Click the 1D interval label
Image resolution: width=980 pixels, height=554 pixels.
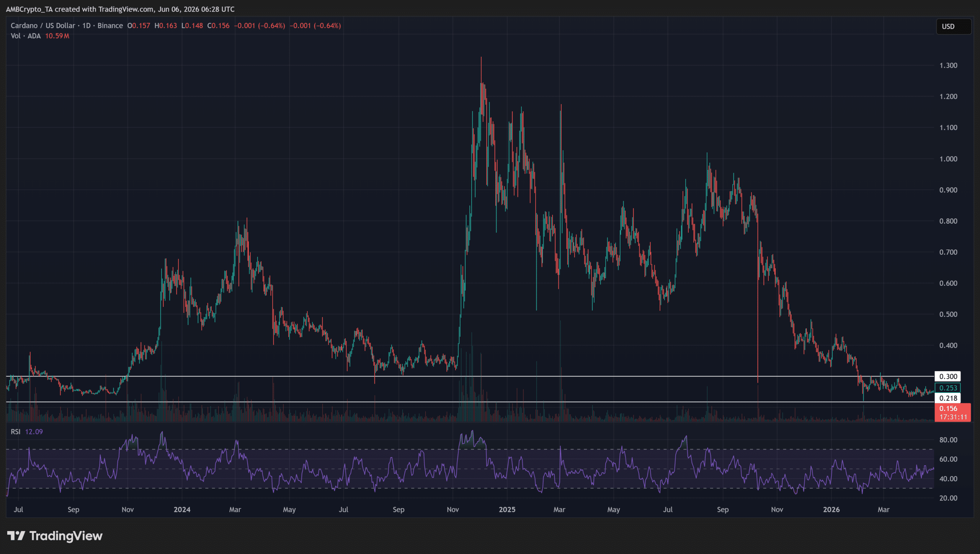87,26
